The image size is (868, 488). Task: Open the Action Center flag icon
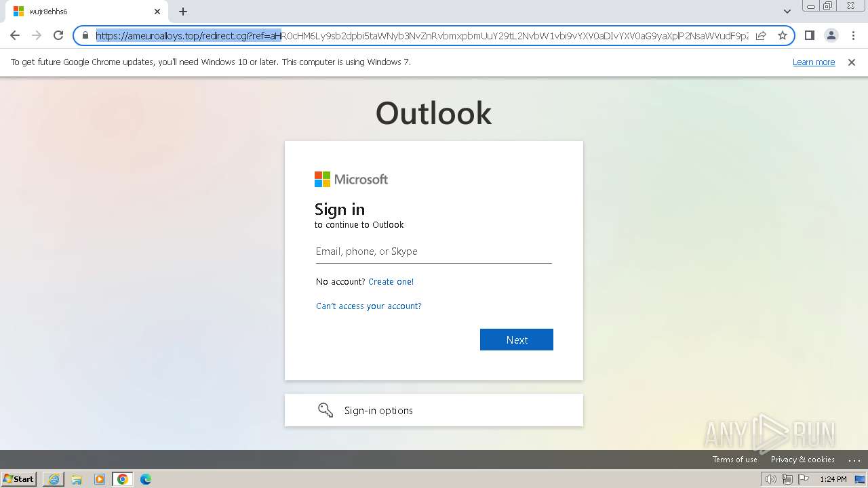coord(804,479)
